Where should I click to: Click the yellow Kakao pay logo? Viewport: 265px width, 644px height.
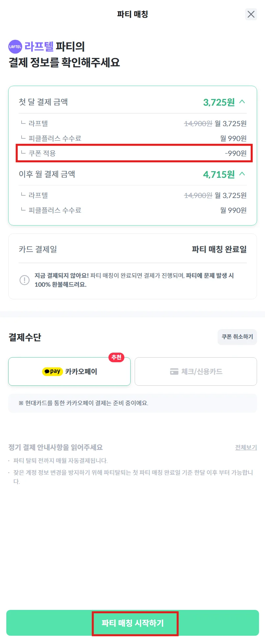coord(52,372)
